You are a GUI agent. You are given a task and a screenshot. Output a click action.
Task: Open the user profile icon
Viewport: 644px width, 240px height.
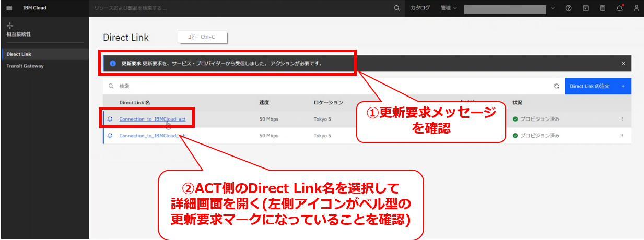tap(636, 8)
